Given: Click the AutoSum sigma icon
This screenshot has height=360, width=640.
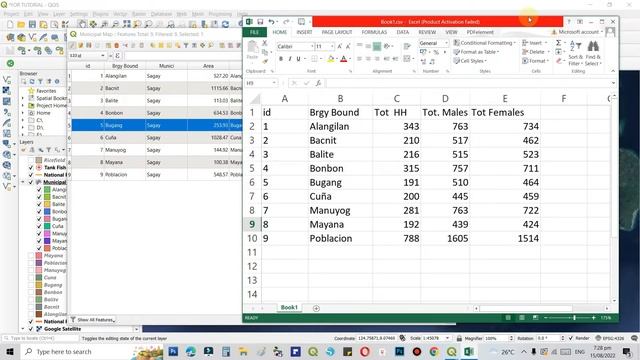Looking at the screenshot, I should point(558,43).
